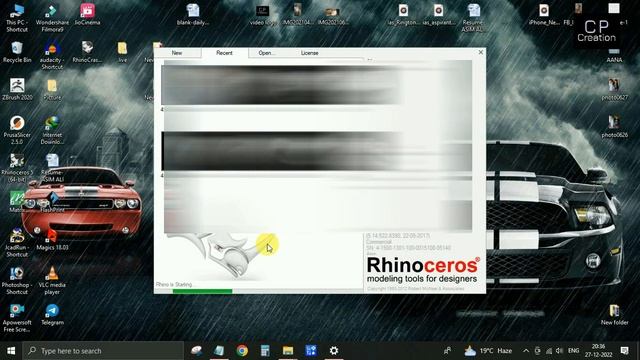
Task: Open Google Chrome from taskbar
Action: pos(242,351)
